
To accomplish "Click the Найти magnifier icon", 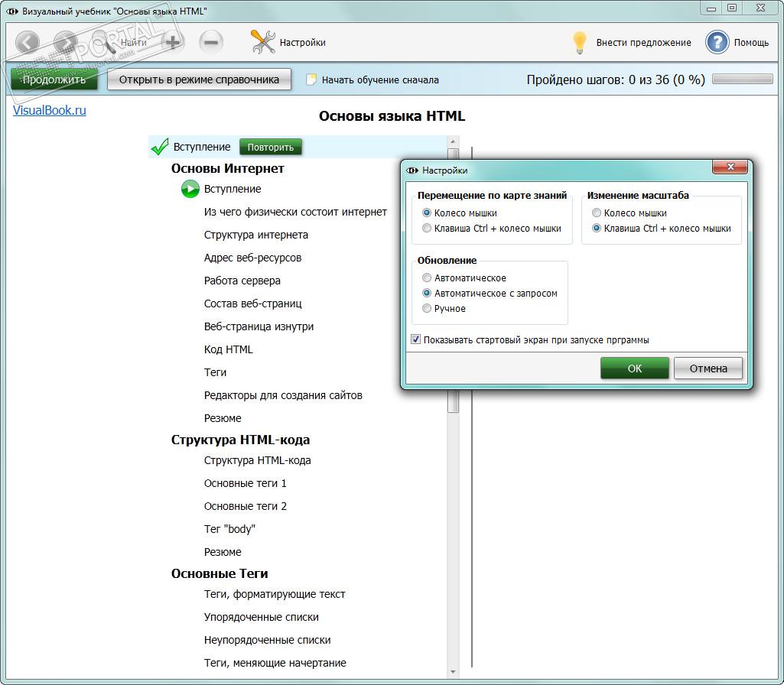I will pyautogui.click(x=103, y=42).
